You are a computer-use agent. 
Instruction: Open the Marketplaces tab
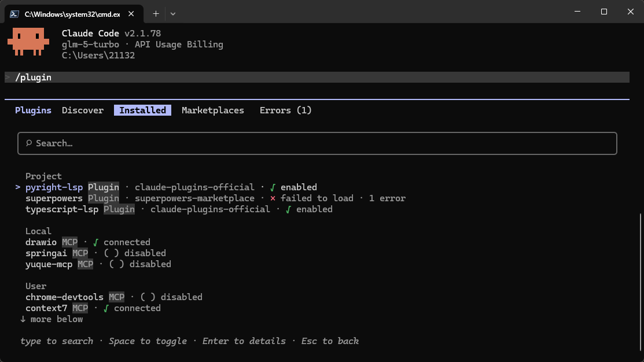(x=213, y=110)
